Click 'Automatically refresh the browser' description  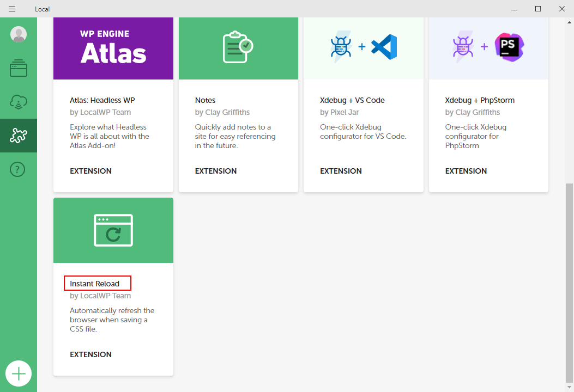(112, 320)
